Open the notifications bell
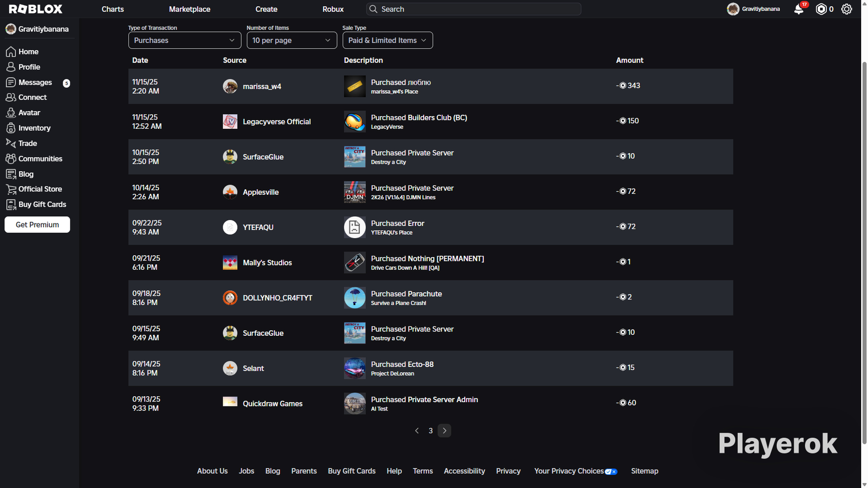 pos(799,9)
